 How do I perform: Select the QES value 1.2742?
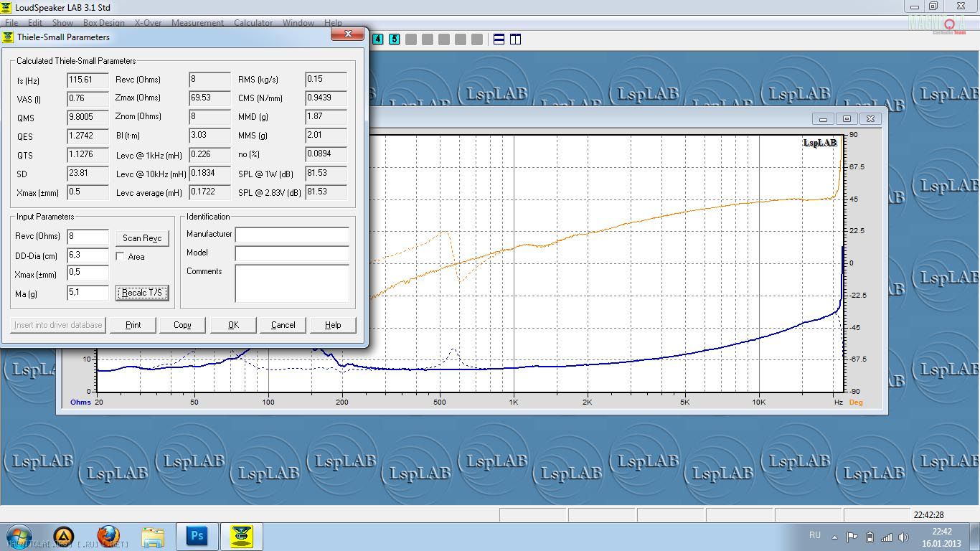point(88,136)
